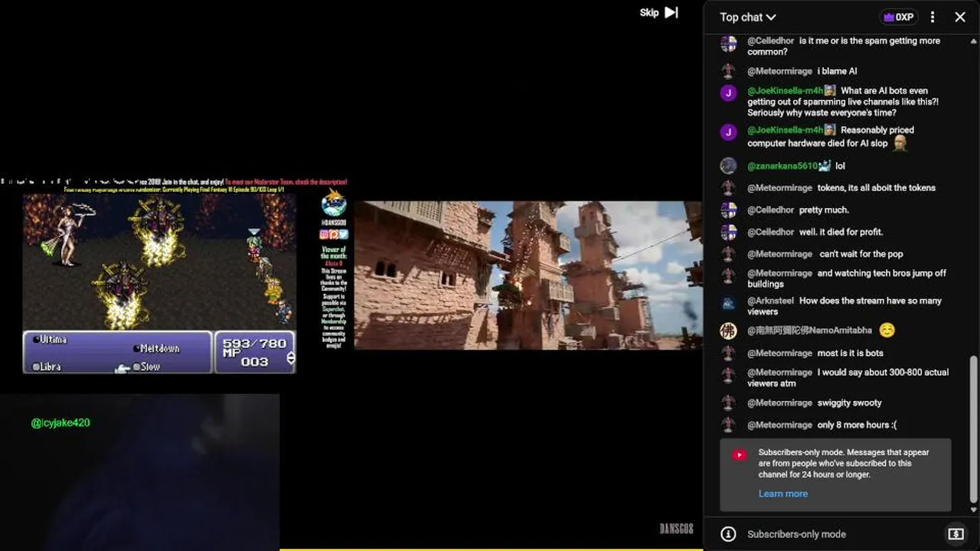
Task: Click @Meteormirage avatar beside 'i blame AI'
Action: click(x=729, y=71)
